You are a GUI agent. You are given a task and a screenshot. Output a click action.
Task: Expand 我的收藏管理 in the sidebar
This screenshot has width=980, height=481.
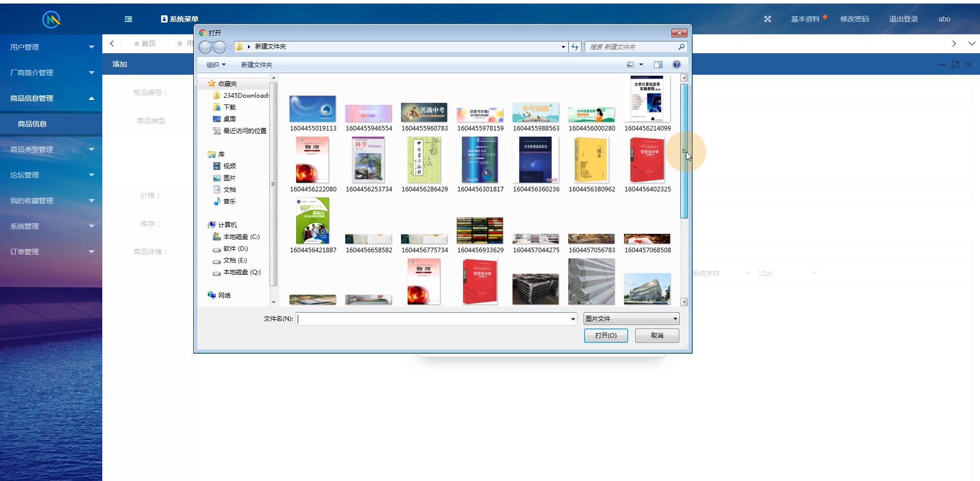coord(51,201)
